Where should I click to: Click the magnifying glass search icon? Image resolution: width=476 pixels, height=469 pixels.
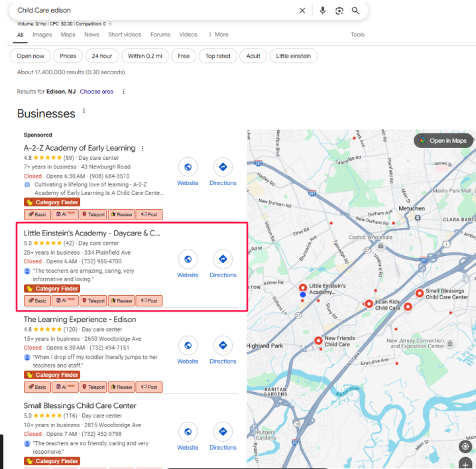click(x=355, y=11)
